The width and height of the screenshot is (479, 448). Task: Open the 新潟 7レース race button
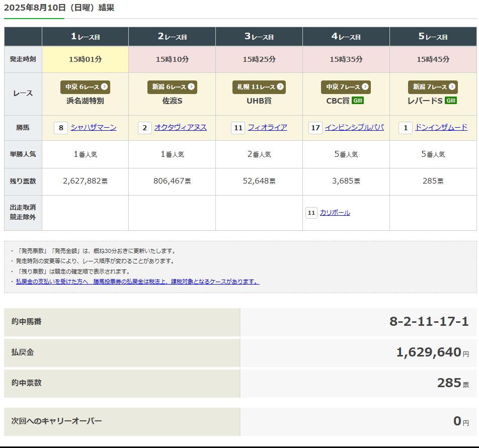433,87
